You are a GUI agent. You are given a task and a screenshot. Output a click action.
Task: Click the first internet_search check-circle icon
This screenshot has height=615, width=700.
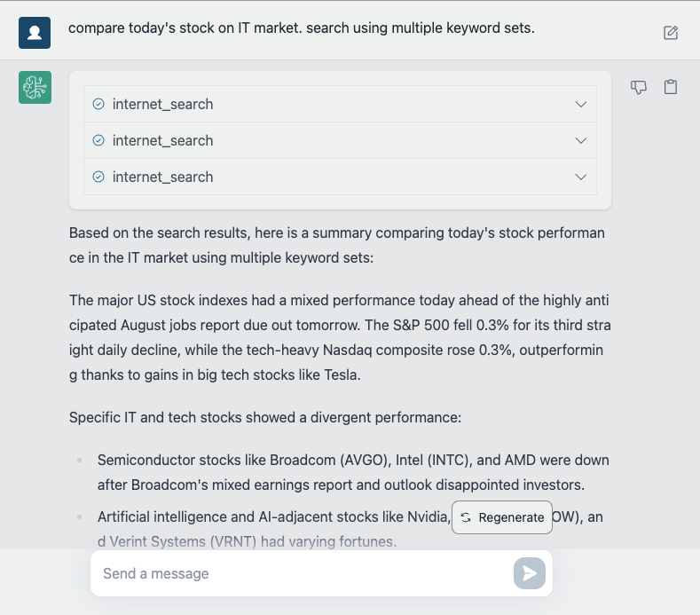98,104
